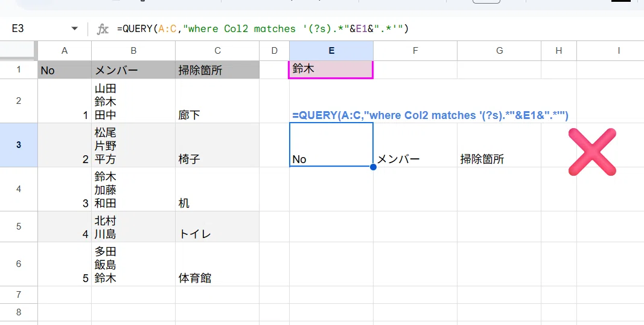Click the select-all corner box of the grid
The width and height of the screenshot is (644, 325).
pyautogui.click(x=19, y=51)
